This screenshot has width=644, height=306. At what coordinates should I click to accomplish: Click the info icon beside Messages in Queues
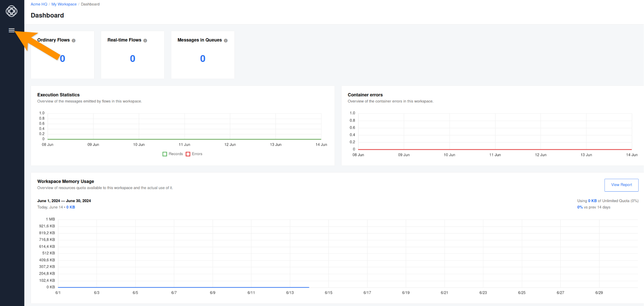pyautogui.click(x=226, y=41)
